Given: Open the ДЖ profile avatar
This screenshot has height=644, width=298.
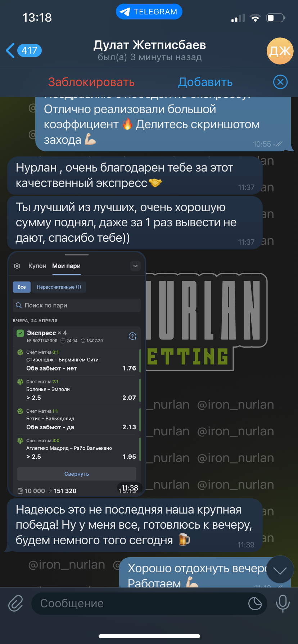Looking at the screenshot, I should [x=280, y=51].
